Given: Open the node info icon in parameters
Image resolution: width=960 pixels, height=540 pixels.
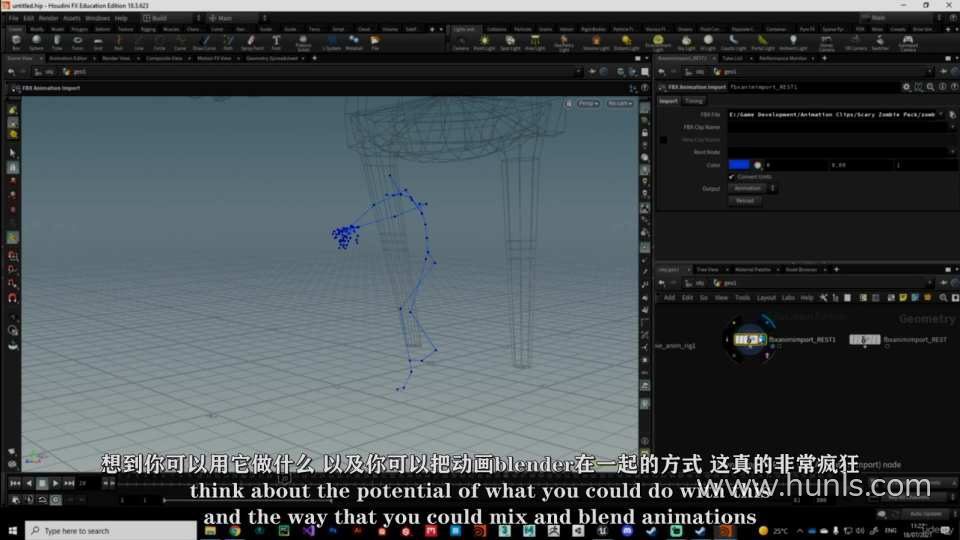Looking at the screenshot, I should coord(942,87).
